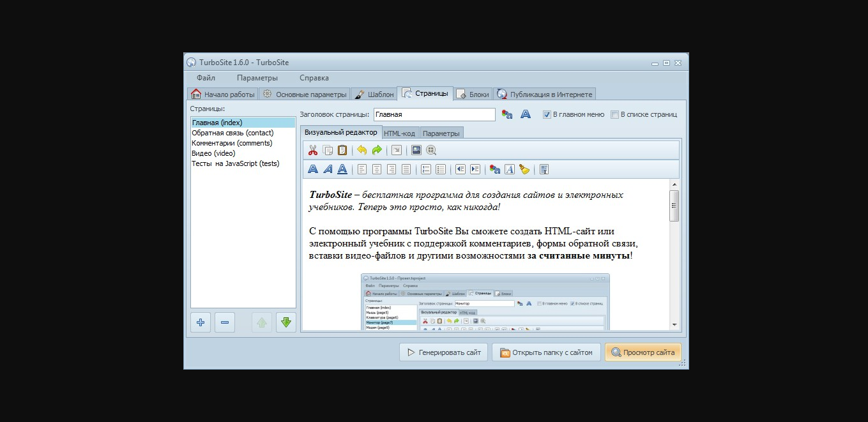This screenshot has height=422, width=868.
Task: Click the Redo arrow icon
Action: click(x=376, y=150)
